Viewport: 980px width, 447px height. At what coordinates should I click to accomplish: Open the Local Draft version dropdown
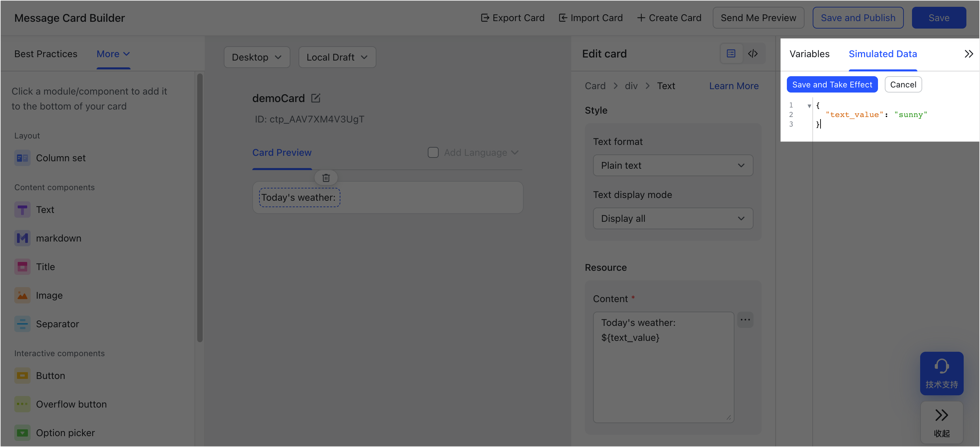[x=337, y=57]
